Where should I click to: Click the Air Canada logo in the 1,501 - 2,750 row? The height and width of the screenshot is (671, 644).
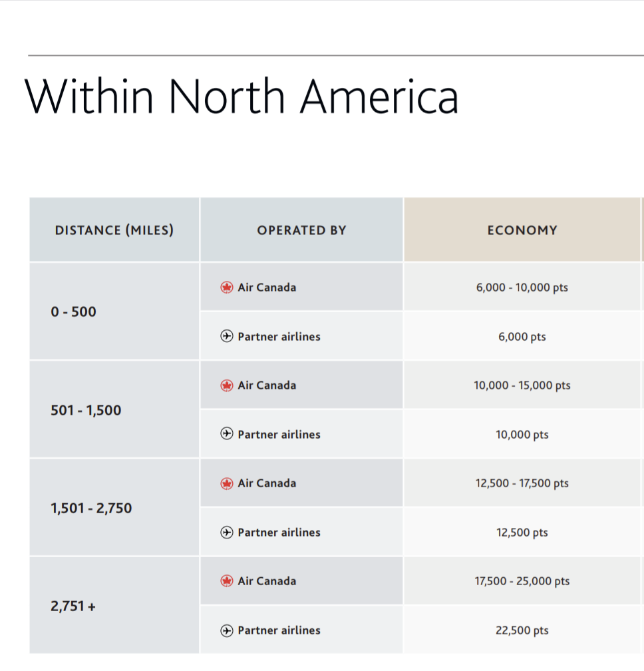(x=227, y=483)
